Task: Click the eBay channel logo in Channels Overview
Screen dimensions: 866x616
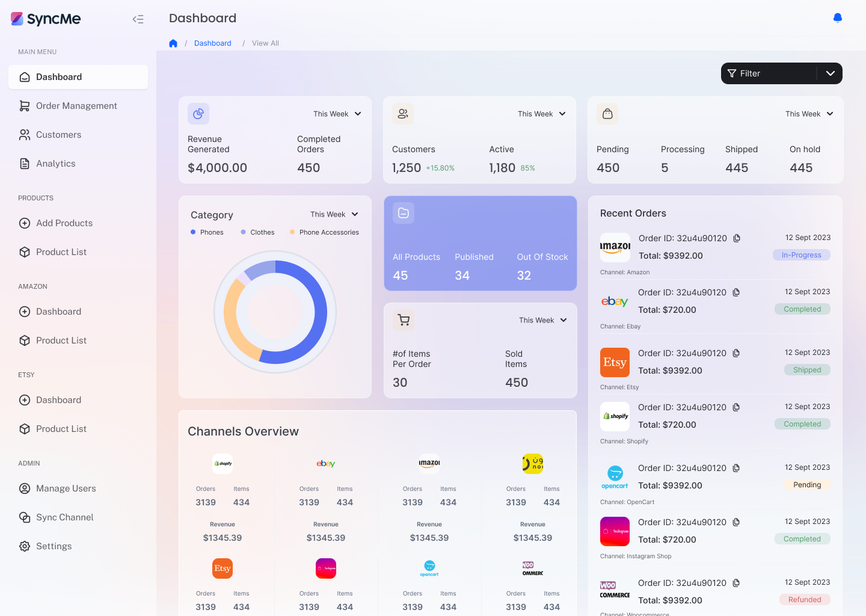Action: (326, 464)
